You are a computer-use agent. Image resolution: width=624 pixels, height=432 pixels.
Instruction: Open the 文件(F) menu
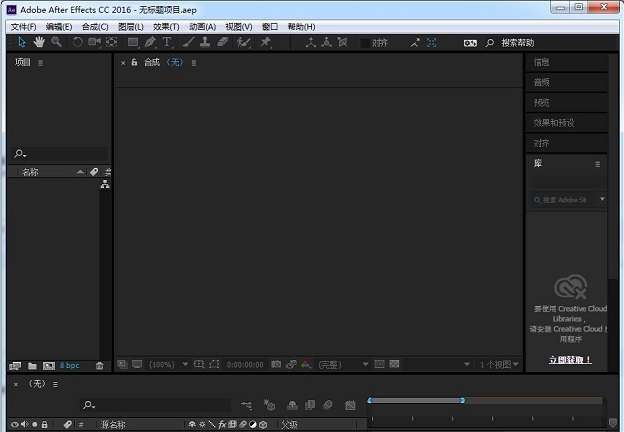23,27
